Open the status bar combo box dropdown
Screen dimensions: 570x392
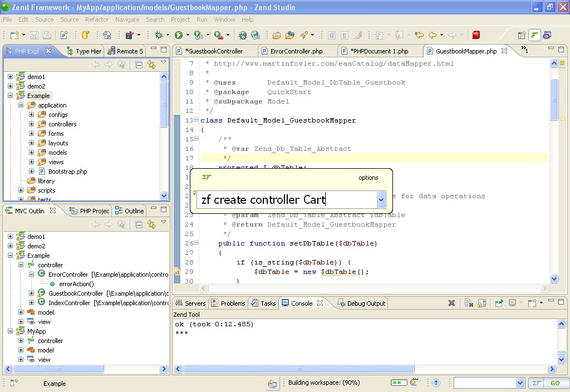pyautogui.click(x=520, y=383)
